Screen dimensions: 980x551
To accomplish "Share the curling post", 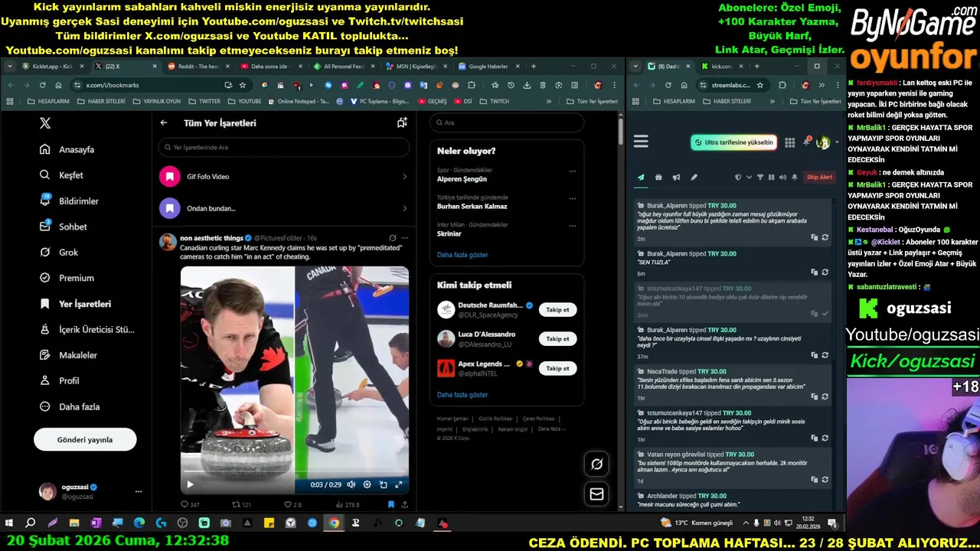I will pyautogui.click(x=404, y=504).
